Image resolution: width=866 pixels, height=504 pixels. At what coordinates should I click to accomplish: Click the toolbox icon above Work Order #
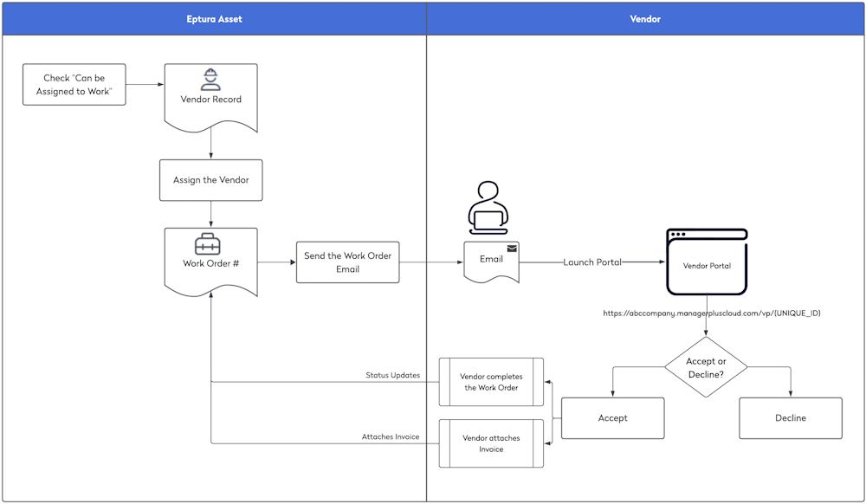click(208, 244)
